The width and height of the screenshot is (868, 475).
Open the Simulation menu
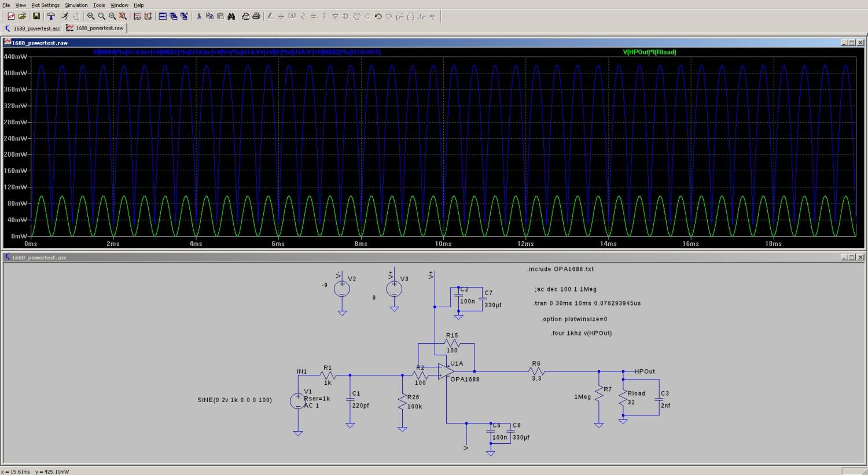76,5
